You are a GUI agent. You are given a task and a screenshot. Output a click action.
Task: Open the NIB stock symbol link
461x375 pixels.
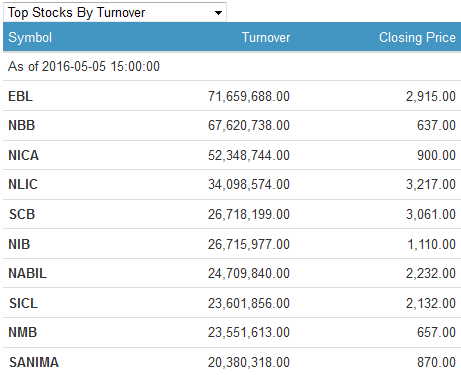pyautogui.click(x=19, y=244)
